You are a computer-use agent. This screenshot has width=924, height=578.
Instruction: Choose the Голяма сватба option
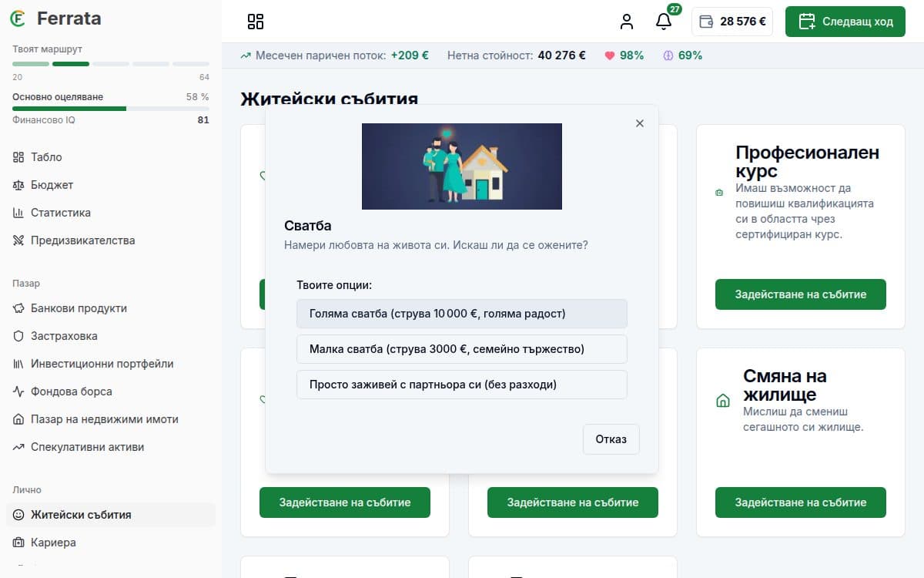click(x=462, y=314)
